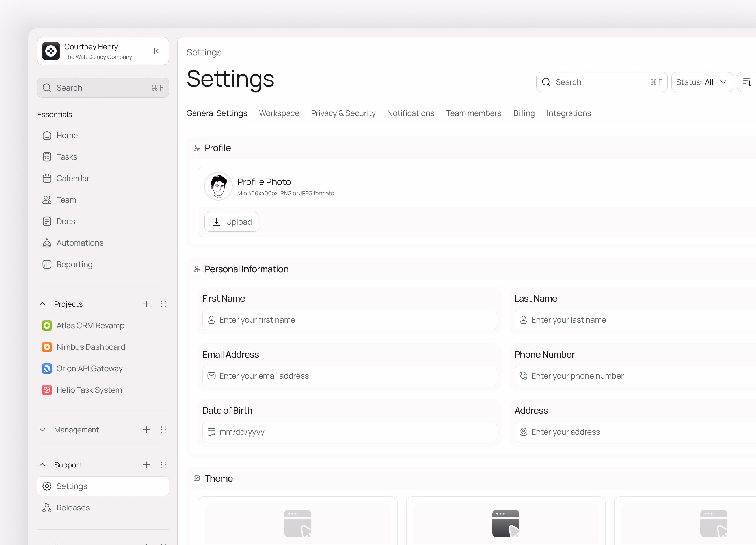The height and width of the screenshot is (545, 756).
Task: Click the Last Name input field
Action: coord(635,320)
